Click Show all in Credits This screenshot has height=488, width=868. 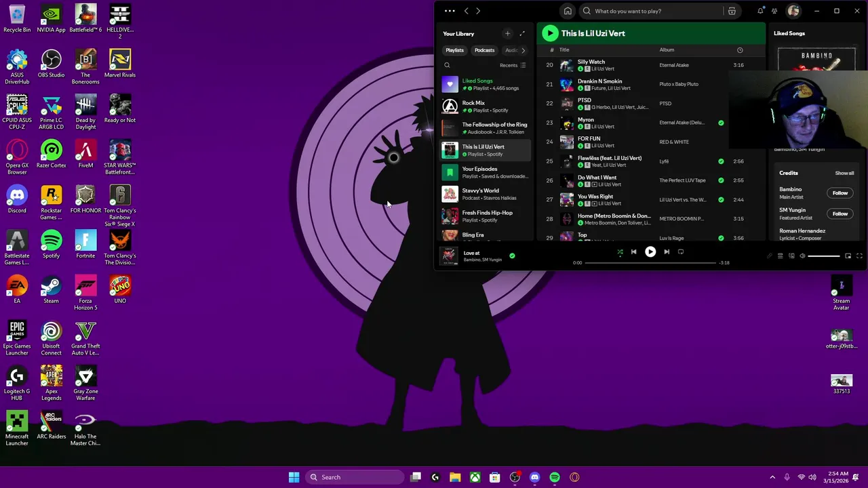844,173
